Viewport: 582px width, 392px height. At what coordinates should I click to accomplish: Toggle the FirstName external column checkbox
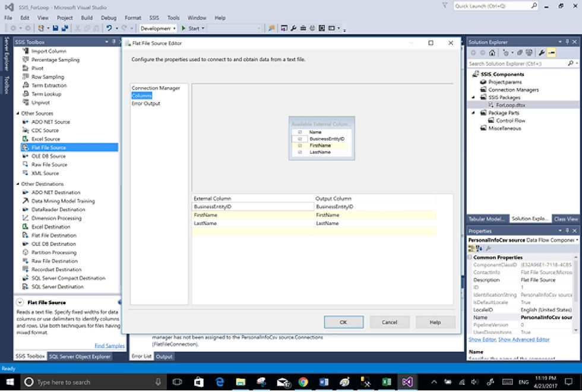300,146
